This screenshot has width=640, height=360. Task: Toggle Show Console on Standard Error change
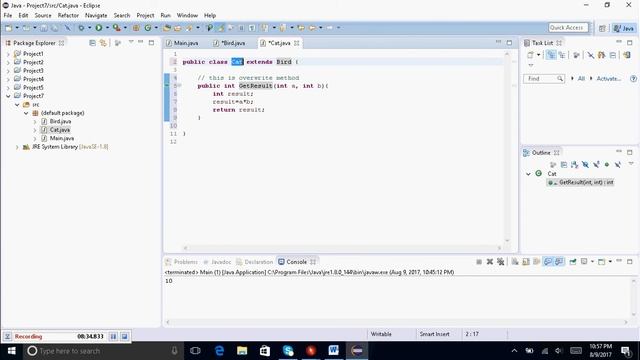[x=559, y=262]
